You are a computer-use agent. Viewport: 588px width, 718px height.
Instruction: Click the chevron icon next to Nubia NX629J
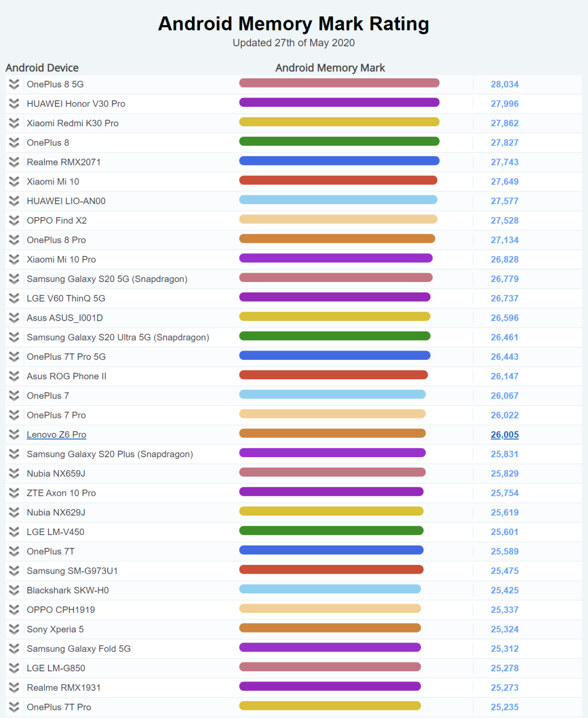pos(14,512)
